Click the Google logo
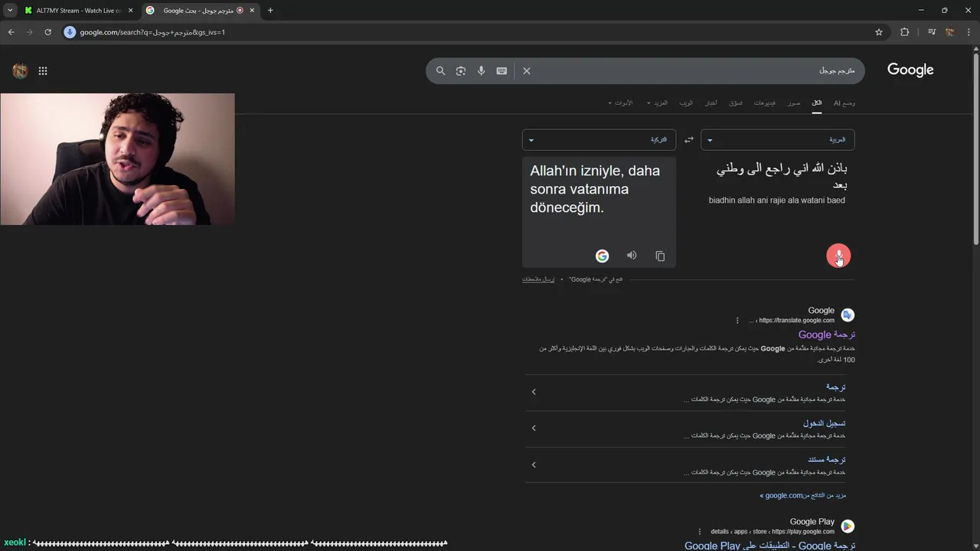 (910, 70)
